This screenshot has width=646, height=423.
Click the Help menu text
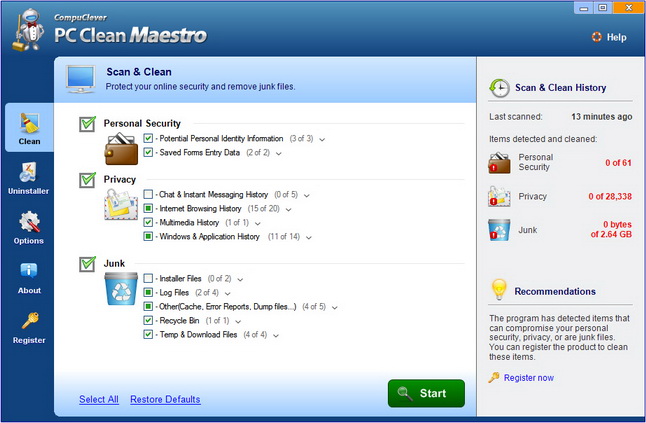[x=616, y=37]
